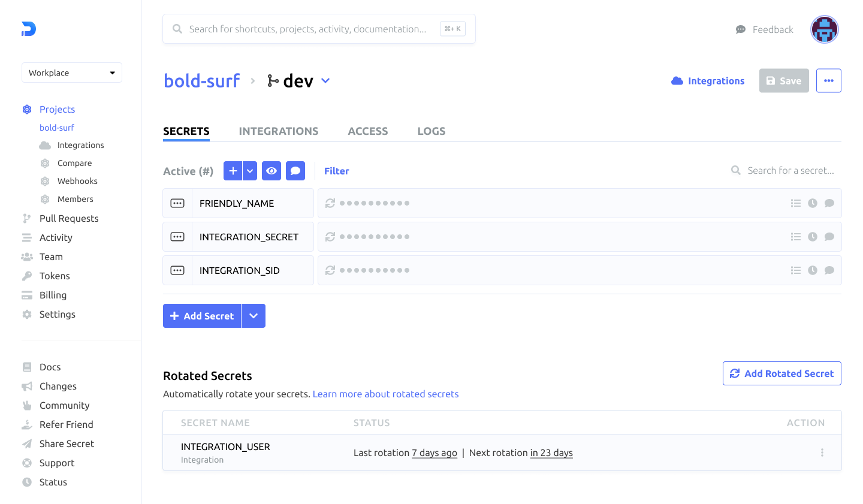
Task: Toggle the comments display bubble near the eye icon
Action: pyautogui.click(x=295, y=171)
